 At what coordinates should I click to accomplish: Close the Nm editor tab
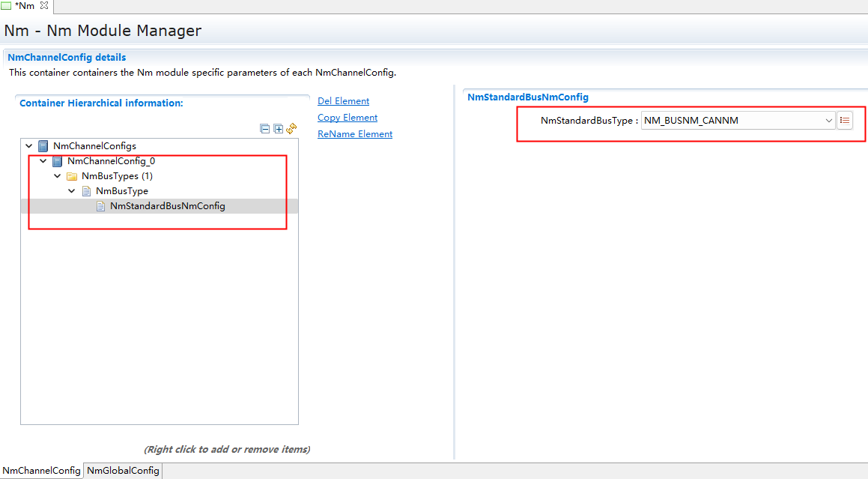point(44,6)
